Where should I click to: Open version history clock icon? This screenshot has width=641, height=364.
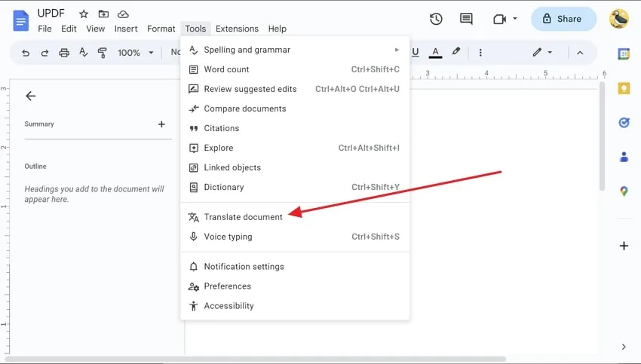[x=436, y=19]
